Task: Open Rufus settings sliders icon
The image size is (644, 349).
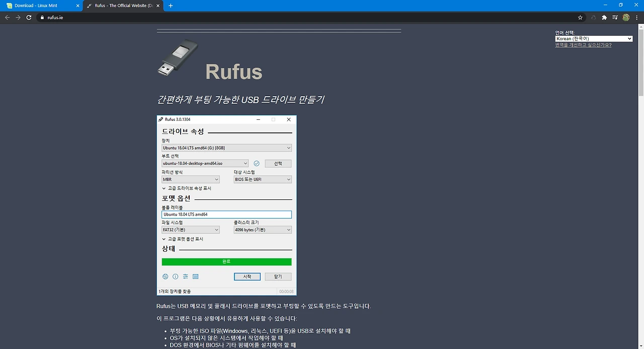Action: pyautogui.click(x=185, y=276)
